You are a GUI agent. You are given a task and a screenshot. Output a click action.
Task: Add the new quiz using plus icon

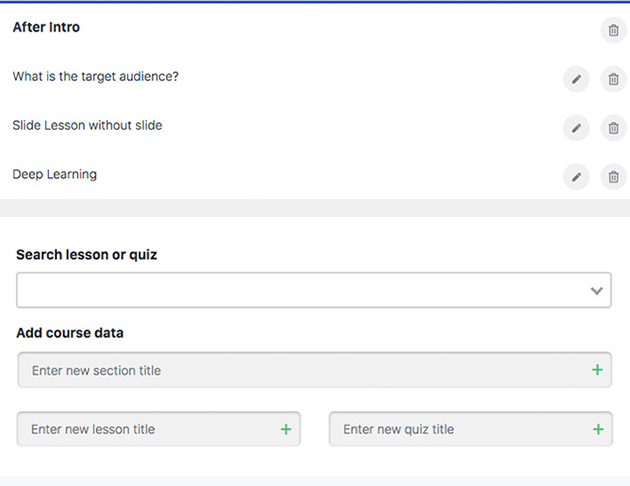point(598,429)
